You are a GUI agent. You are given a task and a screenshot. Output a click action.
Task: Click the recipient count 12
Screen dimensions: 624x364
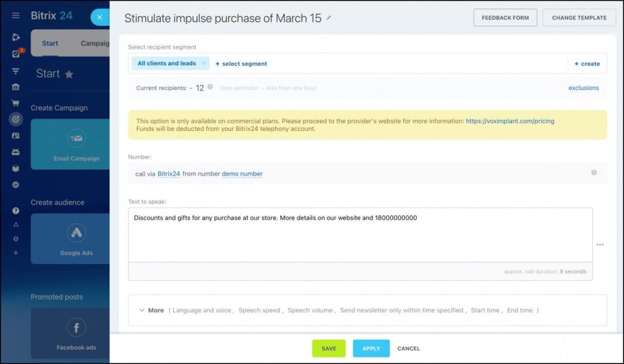tap(200, 88)
